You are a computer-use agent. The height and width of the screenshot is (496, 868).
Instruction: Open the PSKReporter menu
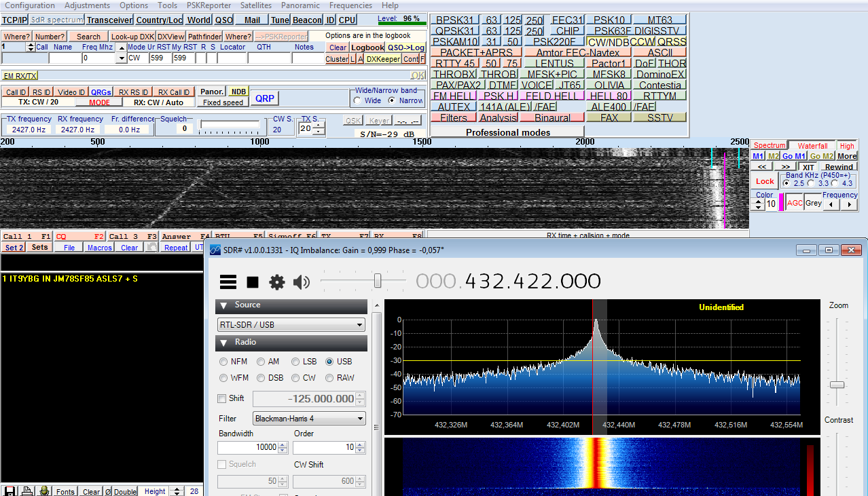tap(209, 5)
